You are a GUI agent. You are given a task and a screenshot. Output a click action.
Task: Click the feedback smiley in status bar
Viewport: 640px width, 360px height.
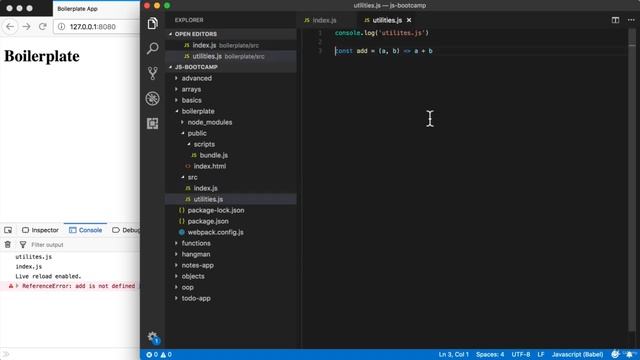point(615,354)
